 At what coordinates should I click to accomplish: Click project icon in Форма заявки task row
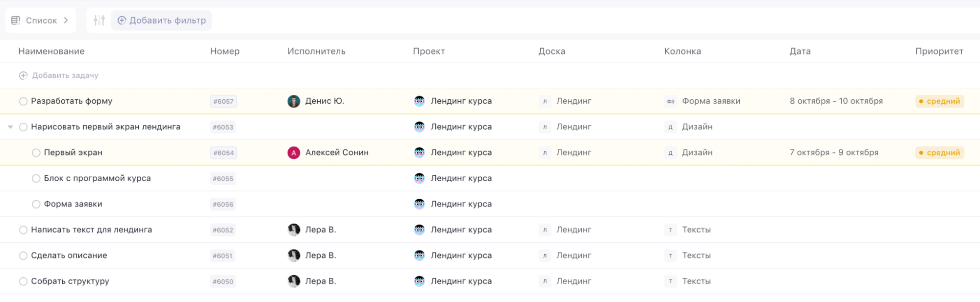coord(419,204)
